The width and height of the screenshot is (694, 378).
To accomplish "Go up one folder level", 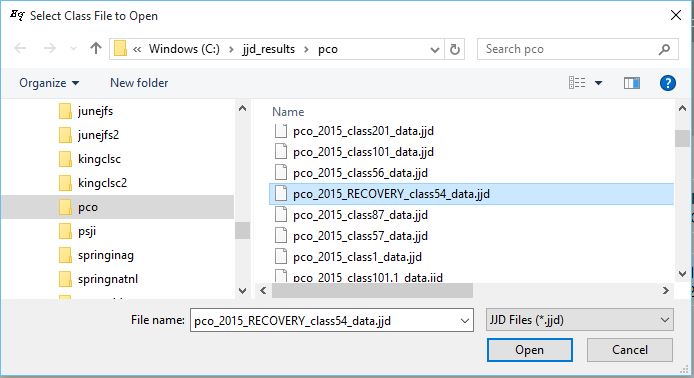I will pos(96,48).
